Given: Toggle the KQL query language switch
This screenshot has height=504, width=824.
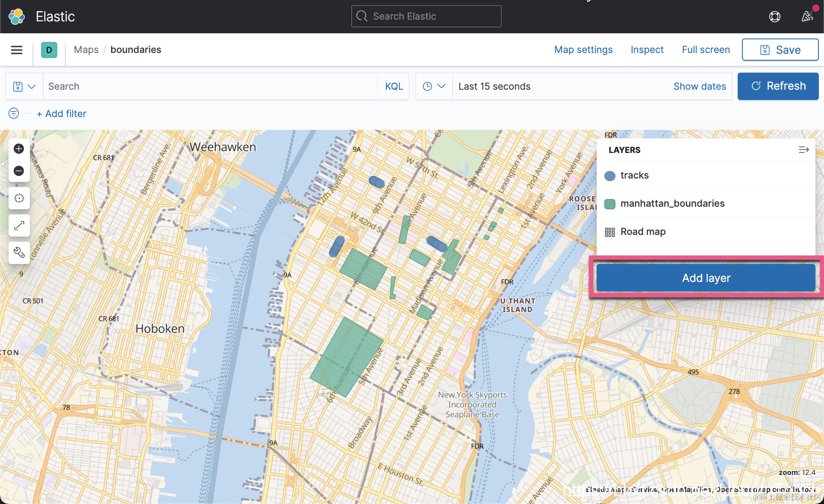Looking at the screenshot, I should [x=394, y=86].
